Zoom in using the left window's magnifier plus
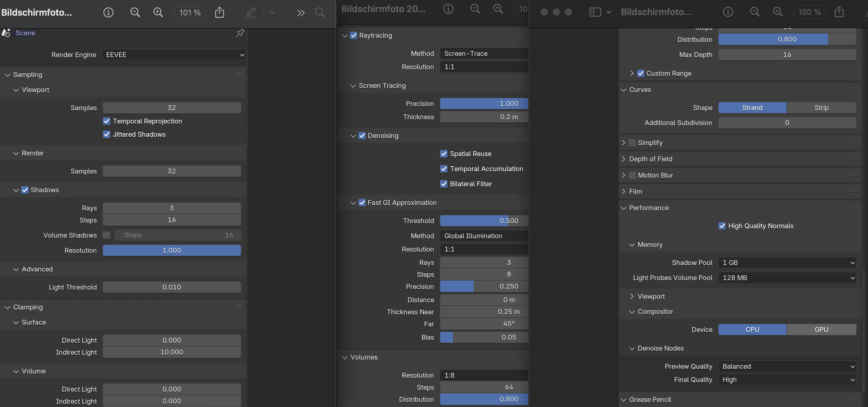 coord(158,12)
